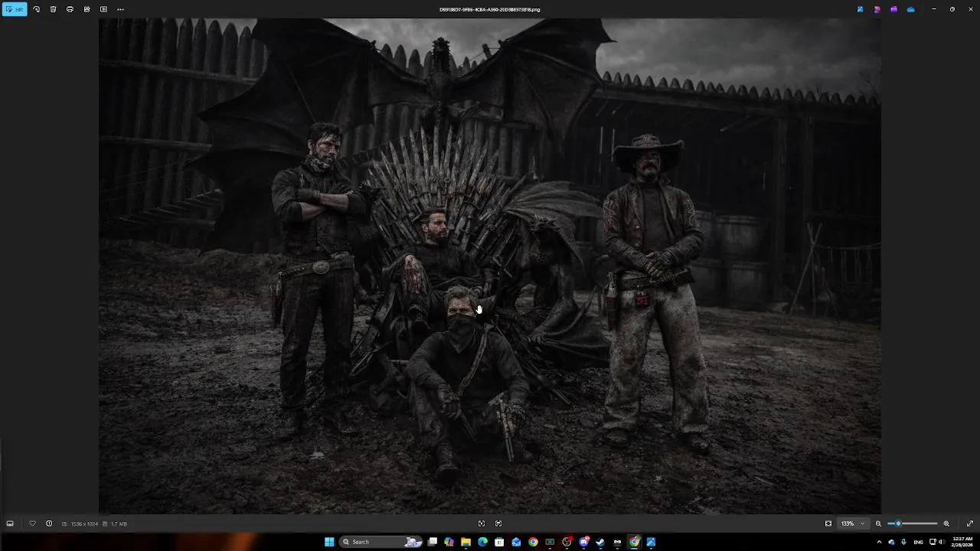The height and width of the screenshot is (551, 980).
Task: Start slideshow from the top toolbar
Action: 103,9
